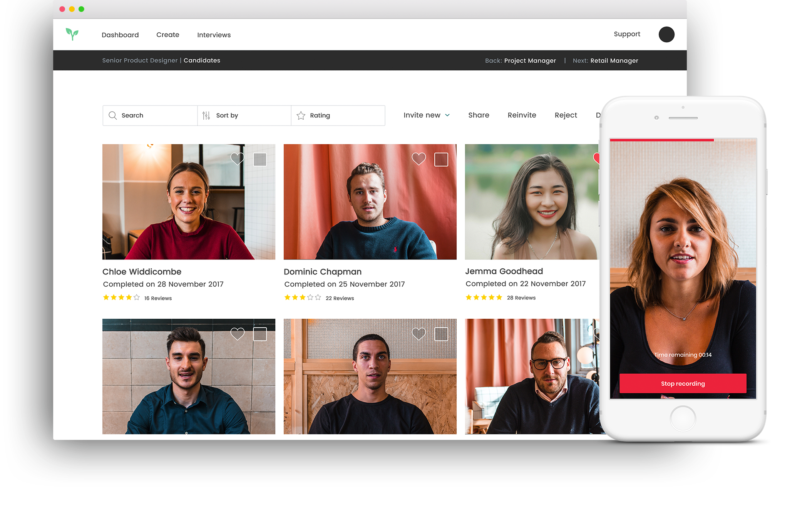Check the blue-shirt candidate's checkbox
This screenshot has width=812, height=520.
[260, 334]
